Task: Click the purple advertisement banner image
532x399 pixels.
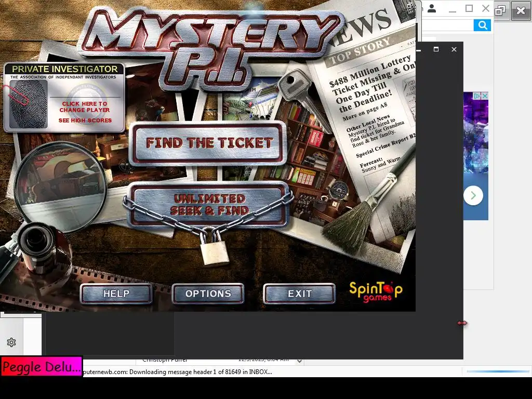Action: pos(476,156)
